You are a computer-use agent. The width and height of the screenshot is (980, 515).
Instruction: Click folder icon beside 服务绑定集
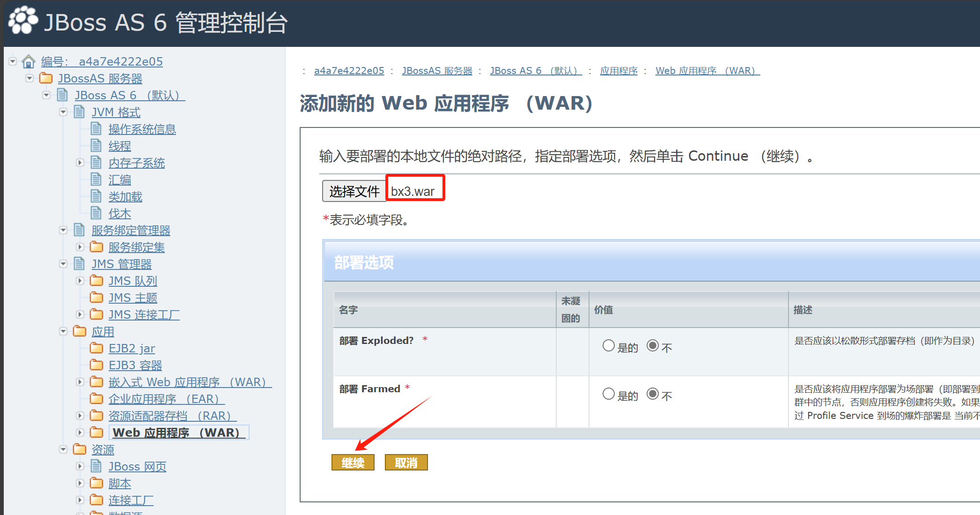click(x=96, y=246)
